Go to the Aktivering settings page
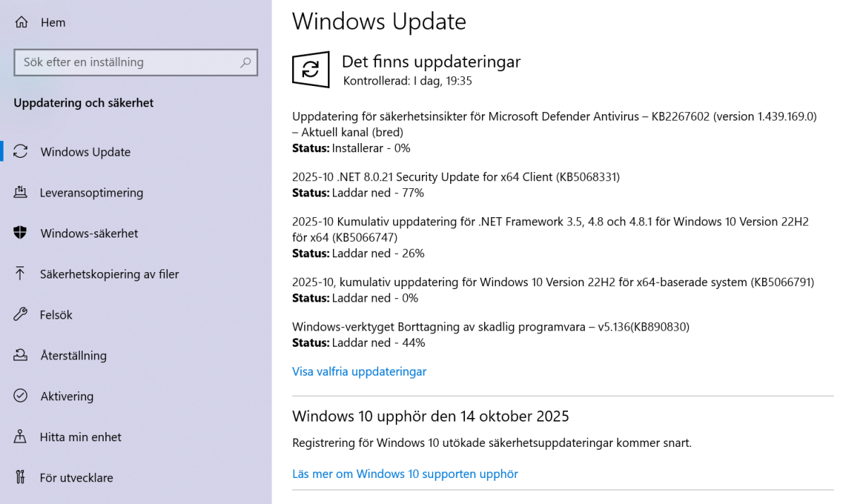Viewport: 846px width, 504px height. pos(67,396)
